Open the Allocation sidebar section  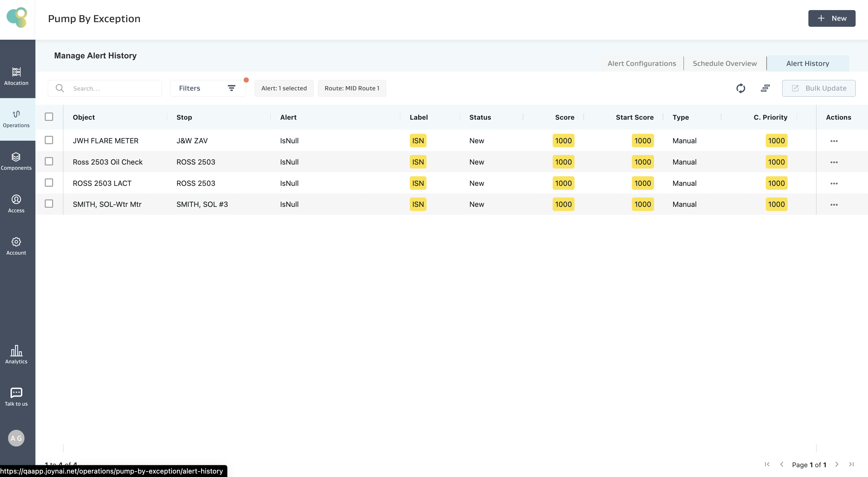click(16, 76)
